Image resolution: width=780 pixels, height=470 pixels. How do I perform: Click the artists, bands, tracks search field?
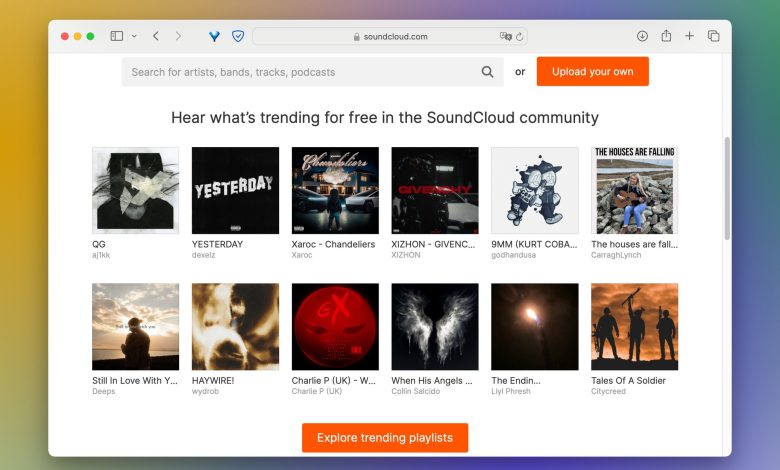point(300,72)
